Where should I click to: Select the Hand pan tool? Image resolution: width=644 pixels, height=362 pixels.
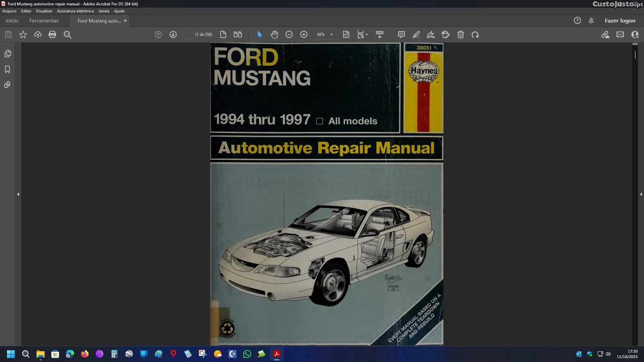pyautogui.click(x=274, y=35)
